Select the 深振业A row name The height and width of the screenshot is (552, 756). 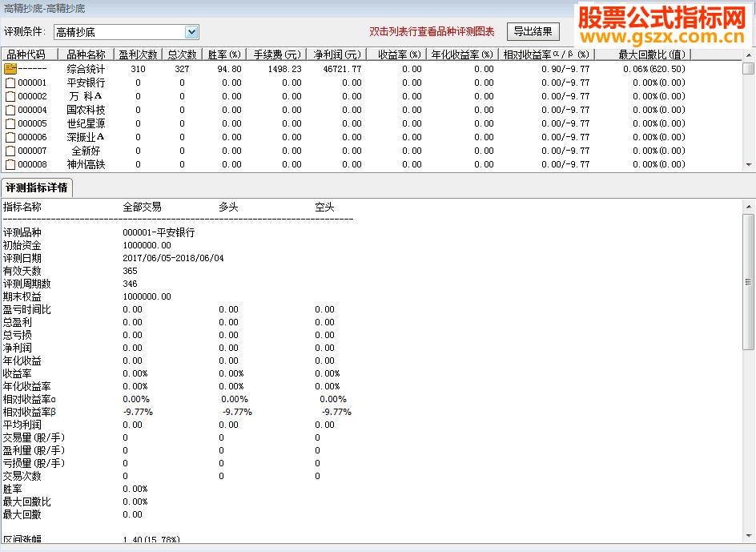86,138
